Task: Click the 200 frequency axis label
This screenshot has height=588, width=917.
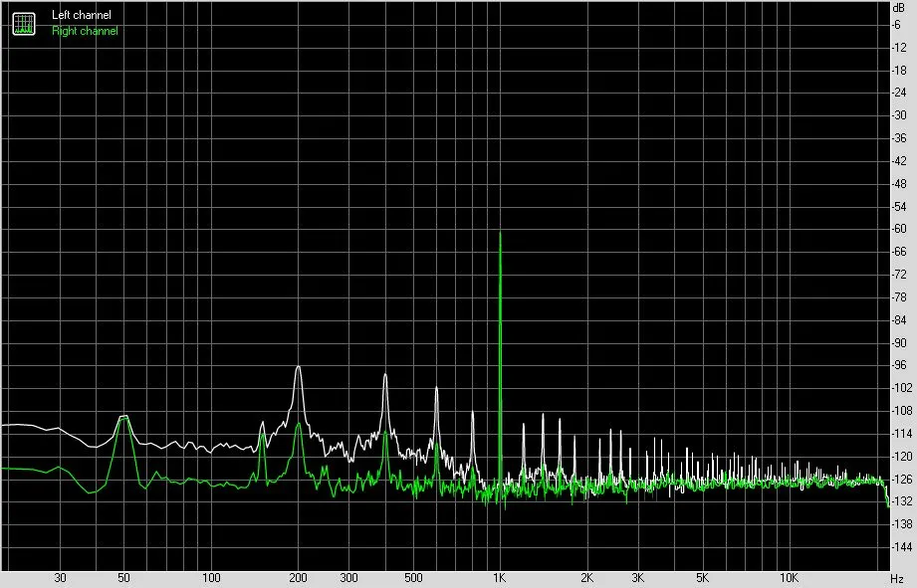Action: click(299, 578)
